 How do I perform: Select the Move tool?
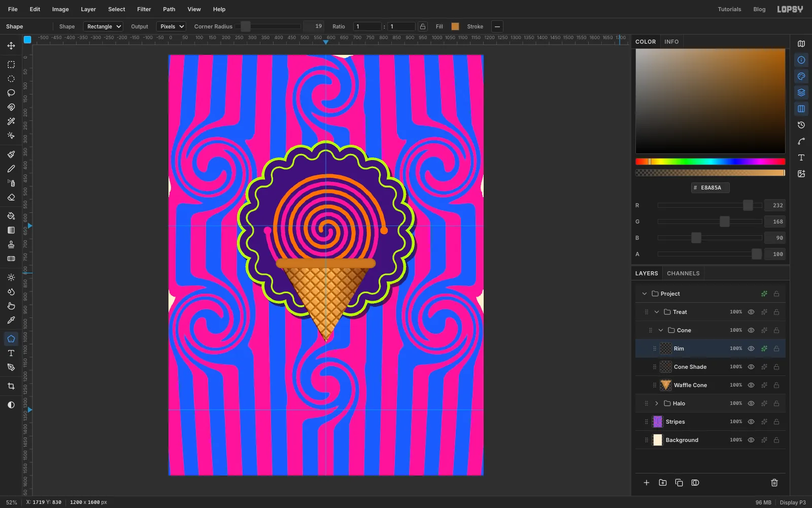pos(11,46)
